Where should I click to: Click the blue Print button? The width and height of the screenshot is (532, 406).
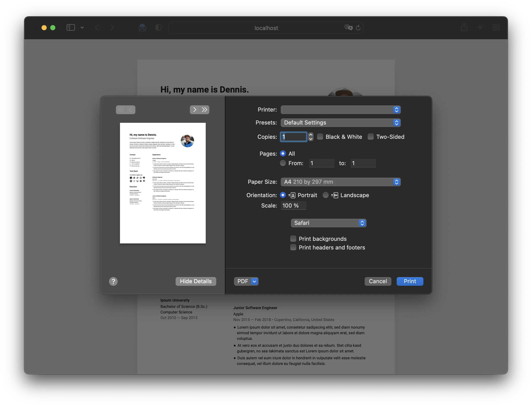coord(410,281)
